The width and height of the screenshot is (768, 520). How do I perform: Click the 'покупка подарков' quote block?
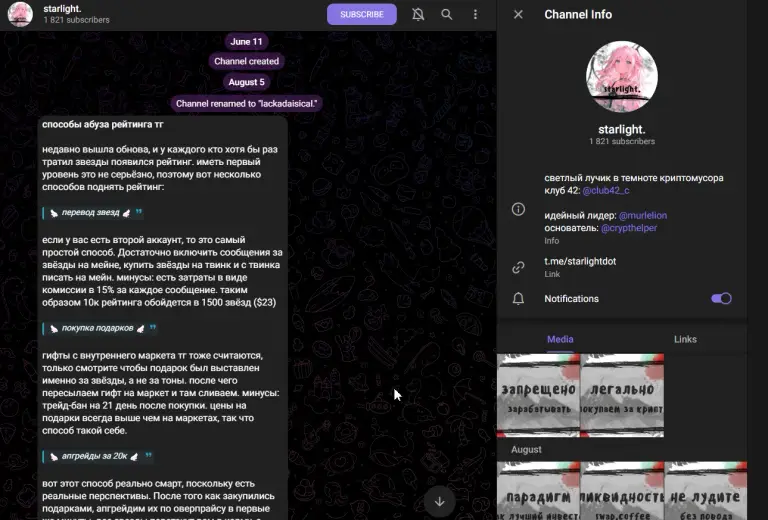[x=100, y=328]
